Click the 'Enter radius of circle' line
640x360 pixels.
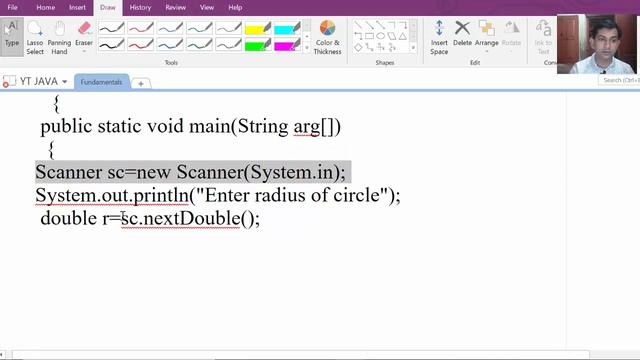pyautogui.click(x=218, y=195)
